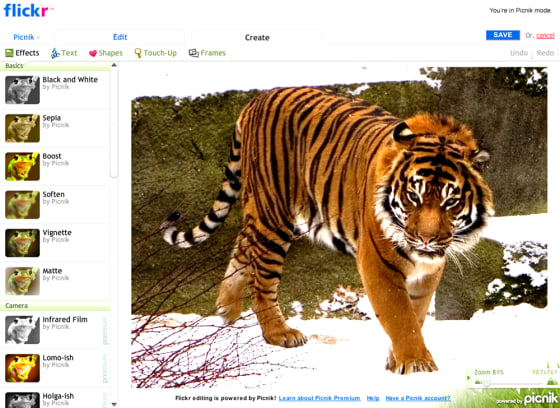Click the Flickr logo
560x408 pixels.
click(x=28, y=10)
